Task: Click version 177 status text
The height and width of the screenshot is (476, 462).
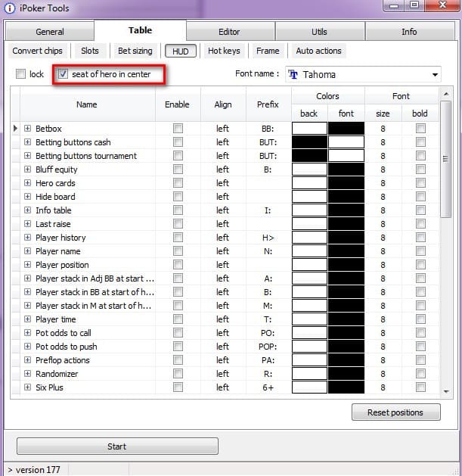Action: click(x=38, y=470)
